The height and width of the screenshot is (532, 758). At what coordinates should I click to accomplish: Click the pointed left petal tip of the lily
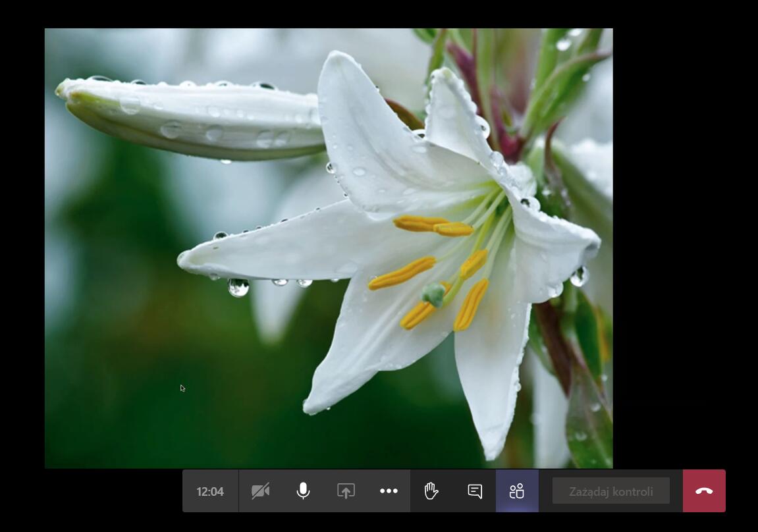click(188, 258)
